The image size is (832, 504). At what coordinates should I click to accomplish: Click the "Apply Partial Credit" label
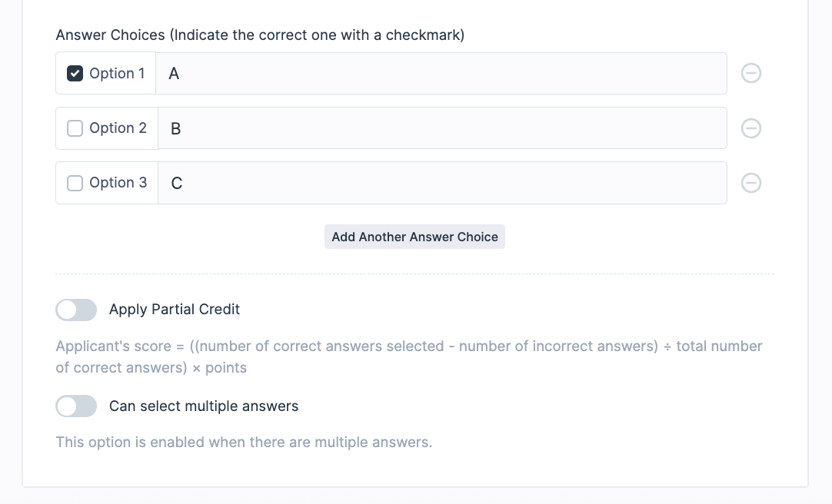point(175,310)
